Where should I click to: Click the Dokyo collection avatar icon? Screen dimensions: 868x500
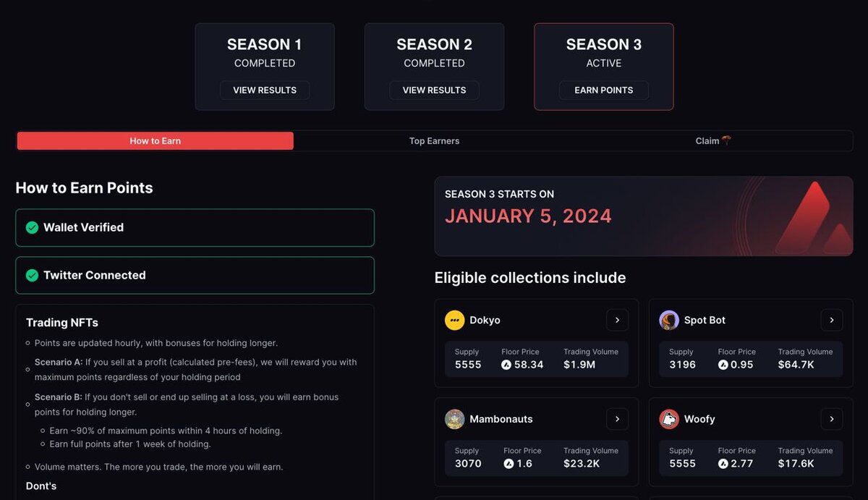click(454, 320)
